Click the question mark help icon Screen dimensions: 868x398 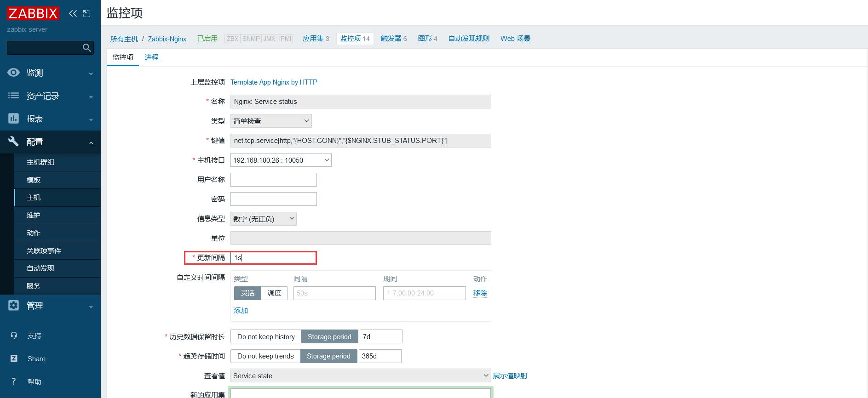point(14,381)
